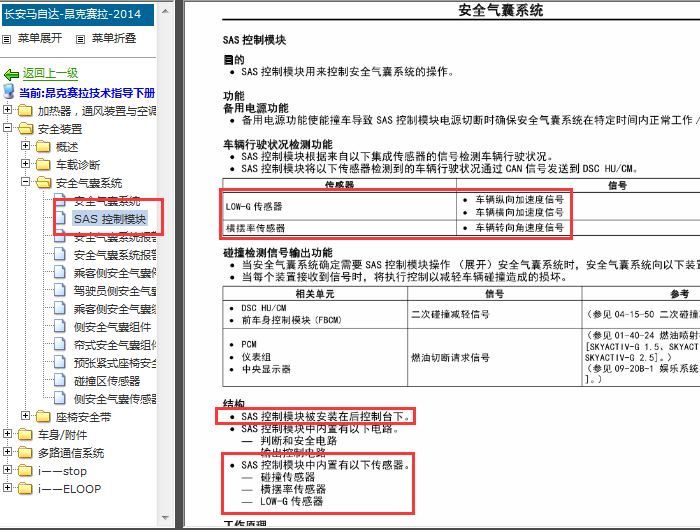The width and height of the screenshot is (700, 530).
Task: Click the 碰撞检测信号输出功能 heading
Action: click(278, 253)
